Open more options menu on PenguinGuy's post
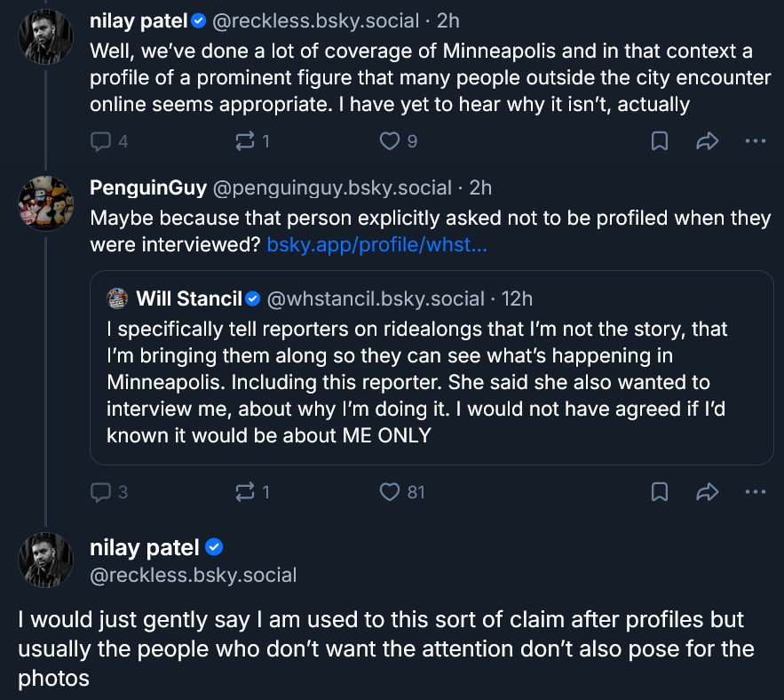The height and width of the screenshot is (700, 784). click(755, 491)
